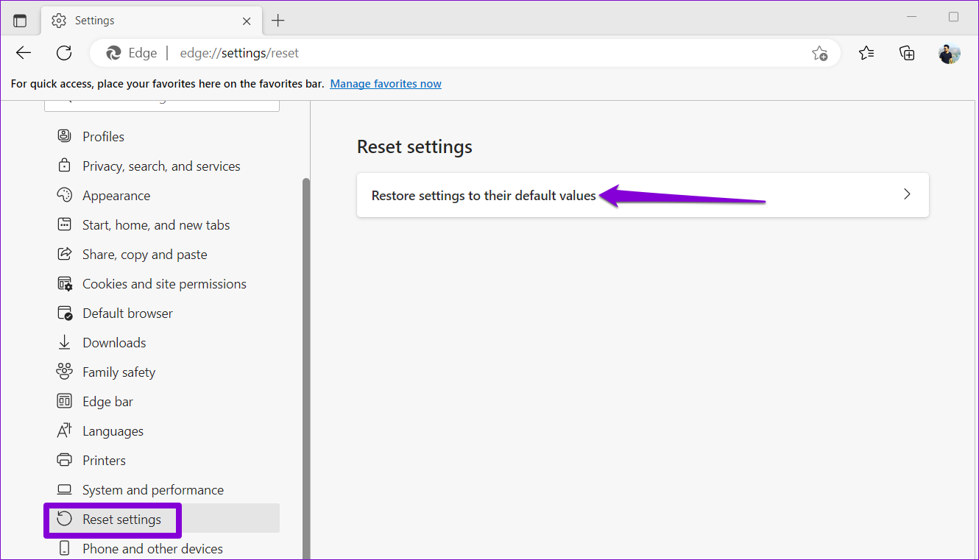This screenshot has height=560, width=979.
Task: Open the Collections icon in toolbar
Action: (907, 53)
